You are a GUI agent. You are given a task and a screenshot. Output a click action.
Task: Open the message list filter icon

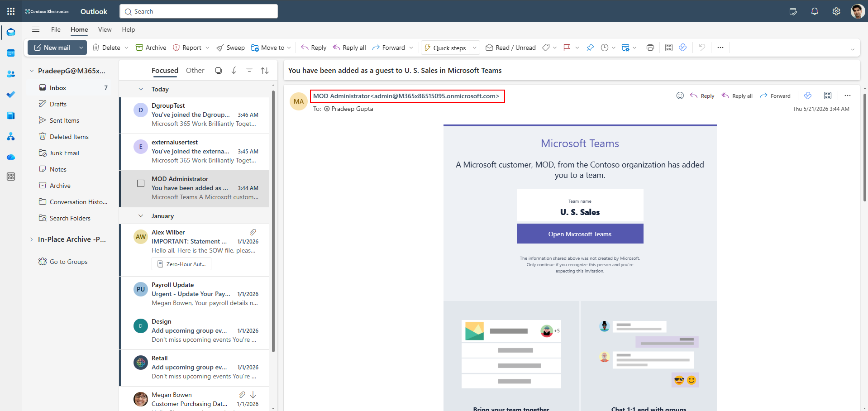(x=249, y=71)
